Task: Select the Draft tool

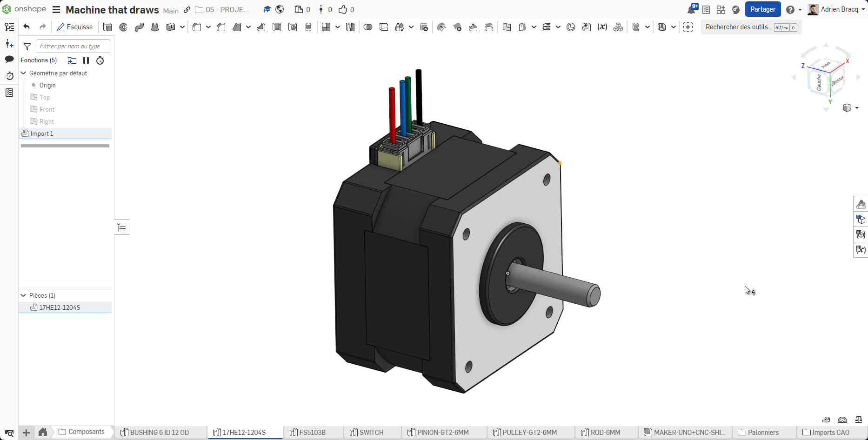Action: tap(237, 27)
